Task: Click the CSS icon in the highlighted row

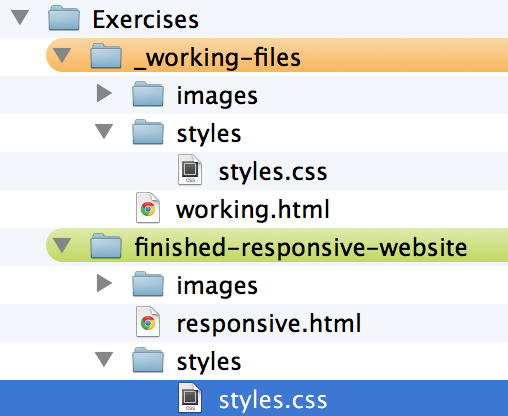Action: pyautogui.click(x=190, y=398)
